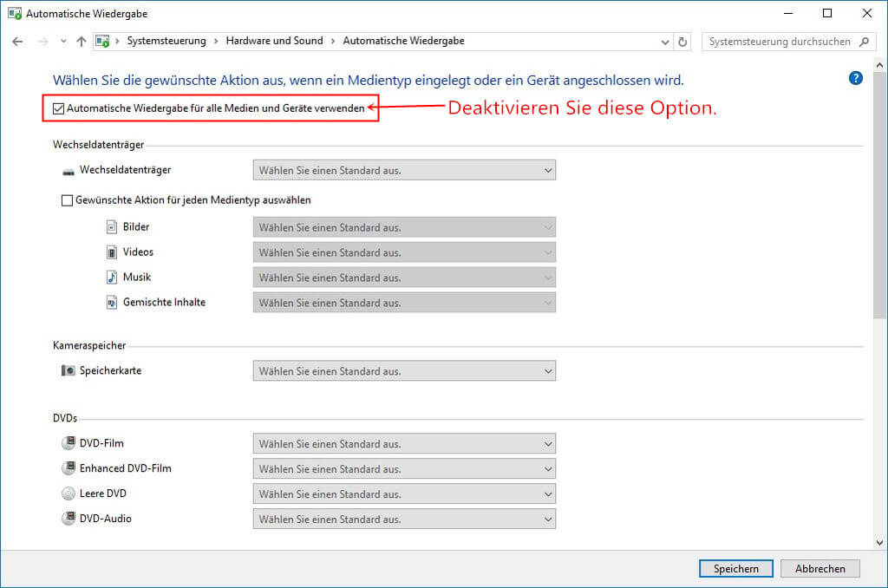
Task: Open the recent locations chevron next to the forward arrow
Action: [62, 42]
